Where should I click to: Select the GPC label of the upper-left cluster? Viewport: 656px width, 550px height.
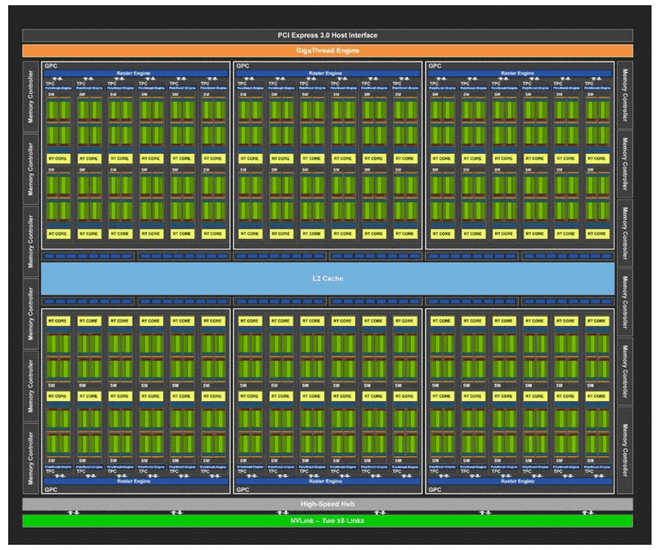[x=51, y=66]
